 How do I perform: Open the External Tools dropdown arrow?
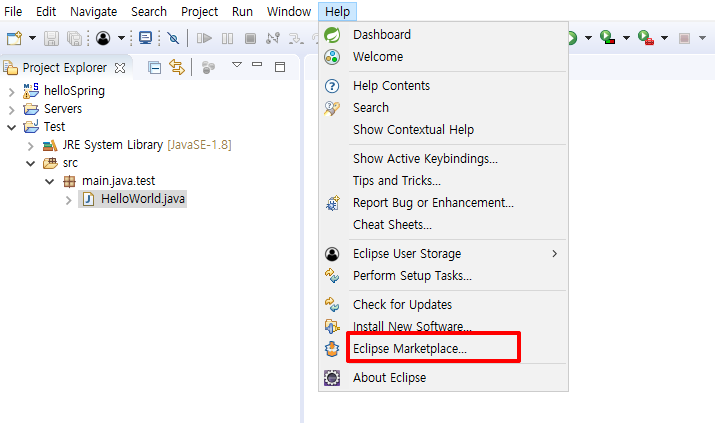click(665, 38)
